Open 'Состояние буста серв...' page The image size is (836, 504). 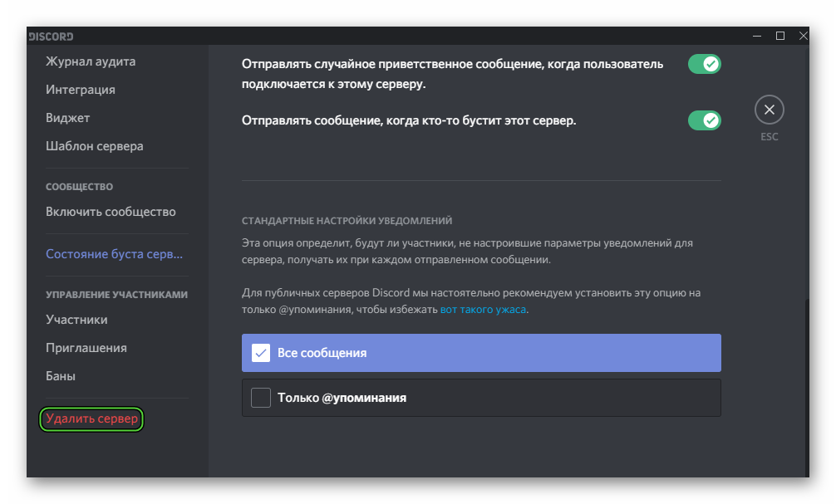114,254
